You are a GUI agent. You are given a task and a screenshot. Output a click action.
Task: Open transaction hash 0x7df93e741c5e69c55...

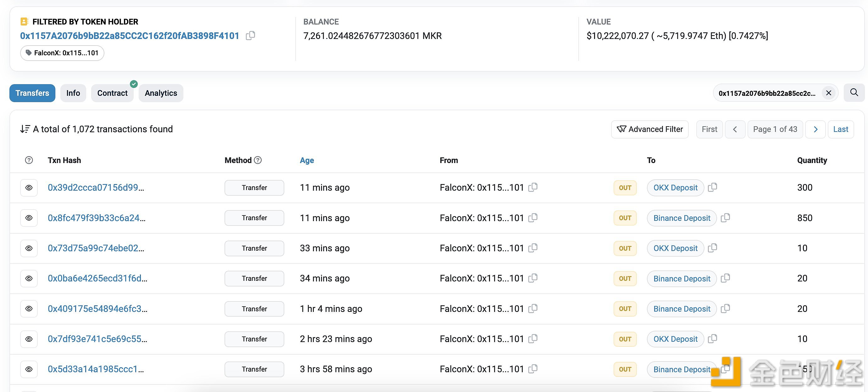coord(97,339)
